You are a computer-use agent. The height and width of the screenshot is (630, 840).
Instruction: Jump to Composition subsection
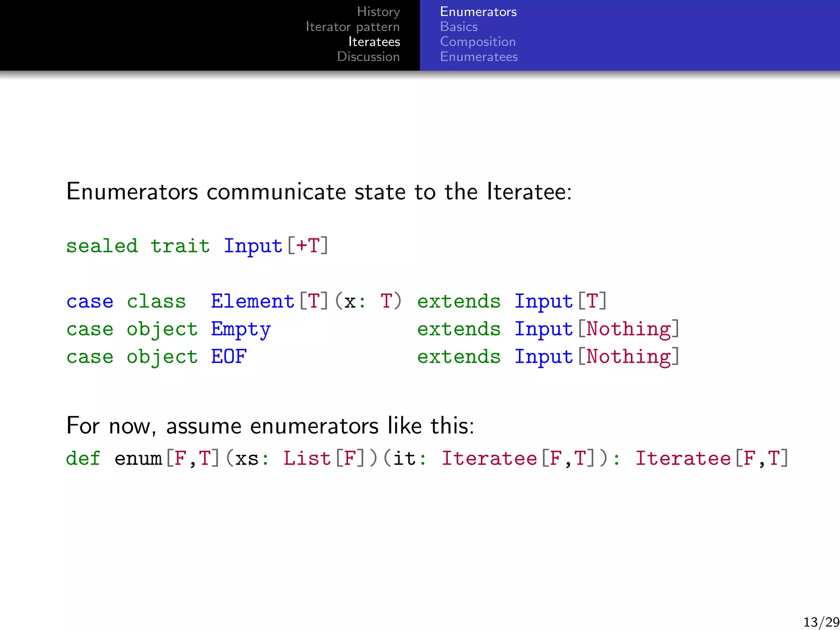(478, 42)
